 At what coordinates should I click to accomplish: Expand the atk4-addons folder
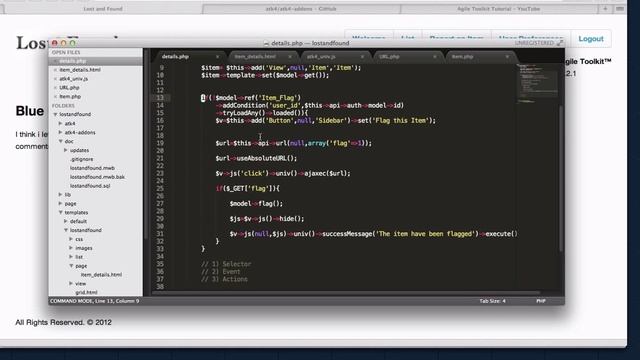(x=60, y=132)
